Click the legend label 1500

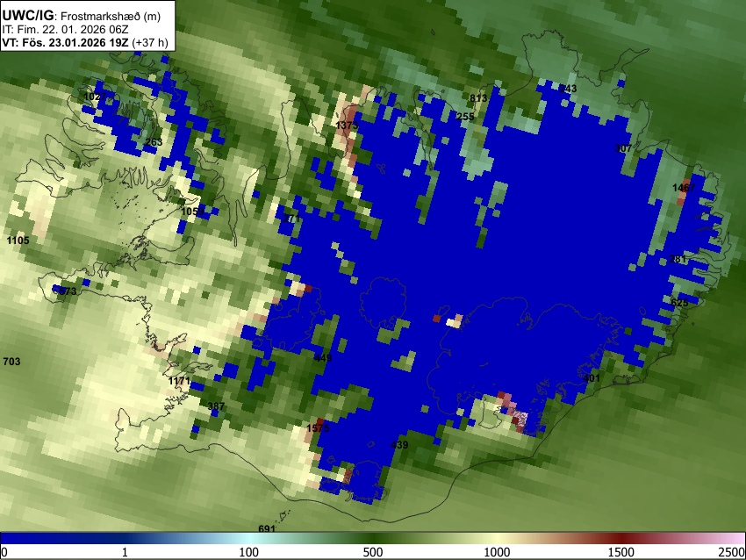[x=620, y=552]
